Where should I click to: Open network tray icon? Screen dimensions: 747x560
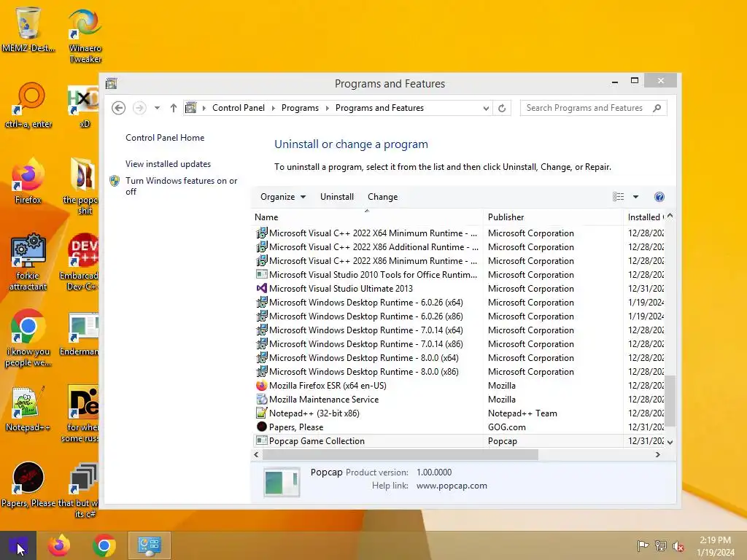pos(661,546)
